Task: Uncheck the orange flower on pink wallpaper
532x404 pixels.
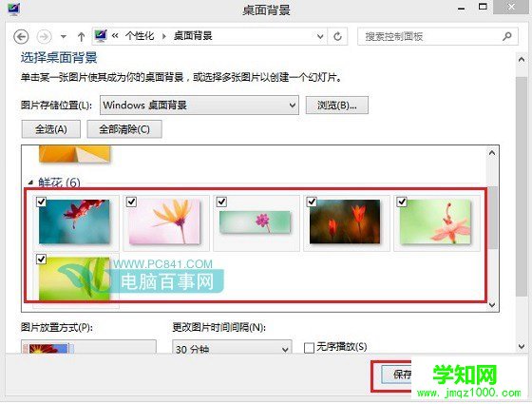Action: point(131,202)
